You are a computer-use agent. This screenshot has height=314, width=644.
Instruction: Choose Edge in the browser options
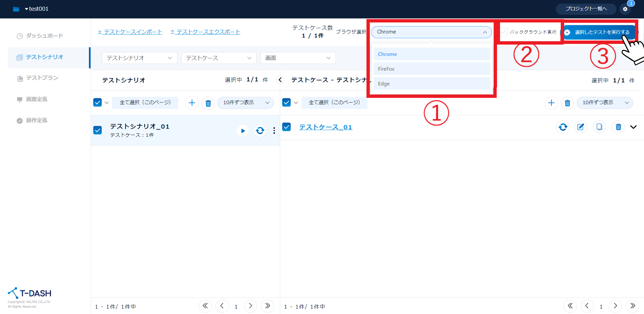pyautogui.click(x=432, y=84)
